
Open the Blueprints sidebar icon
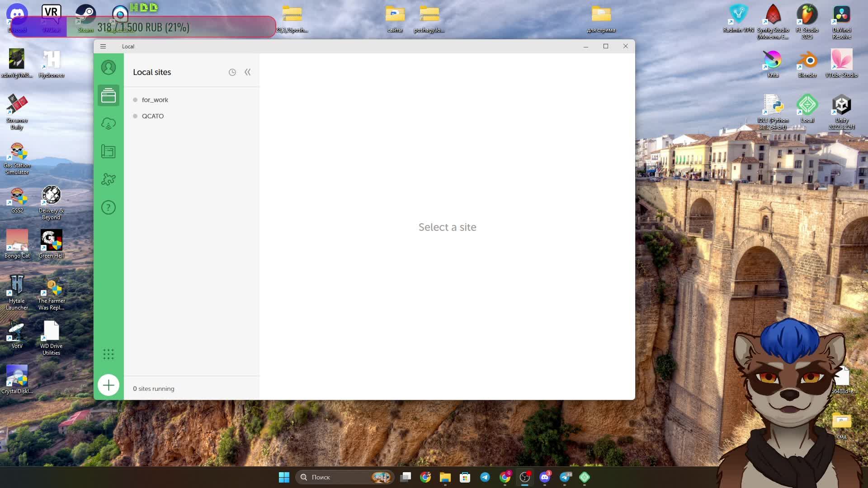(x=108, y=151)
